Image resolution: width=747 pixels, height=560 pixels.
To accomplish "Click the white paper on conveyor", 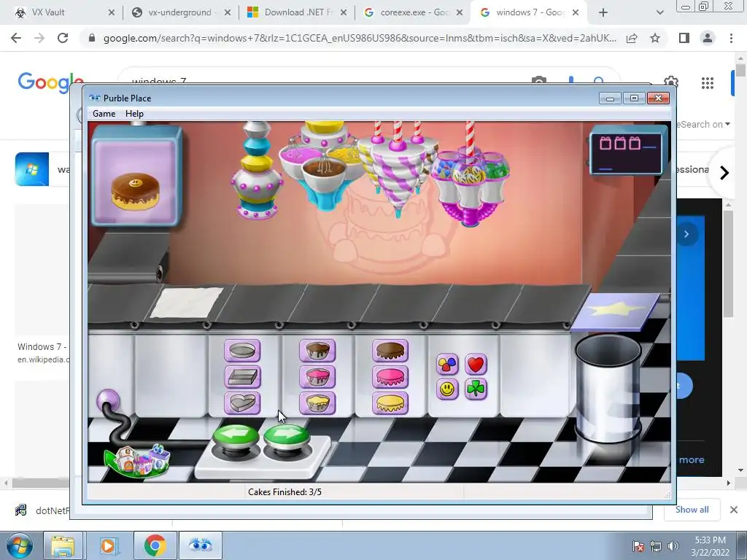I will click(186, 303).
